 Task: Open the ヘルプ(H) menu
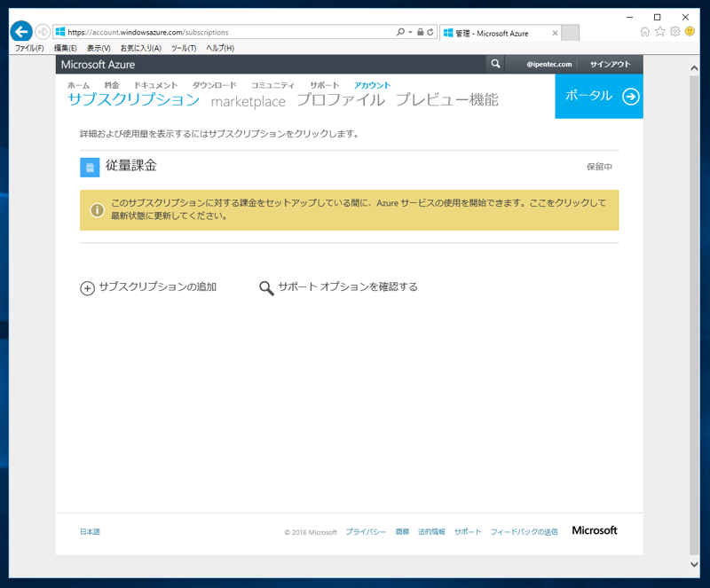coord(220,48)
